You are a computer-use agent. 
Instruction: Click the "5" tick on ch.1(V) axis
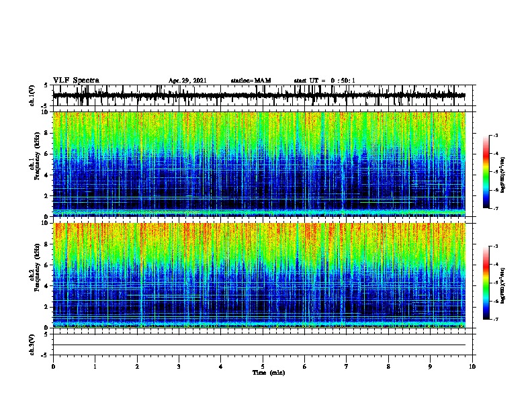46,85
